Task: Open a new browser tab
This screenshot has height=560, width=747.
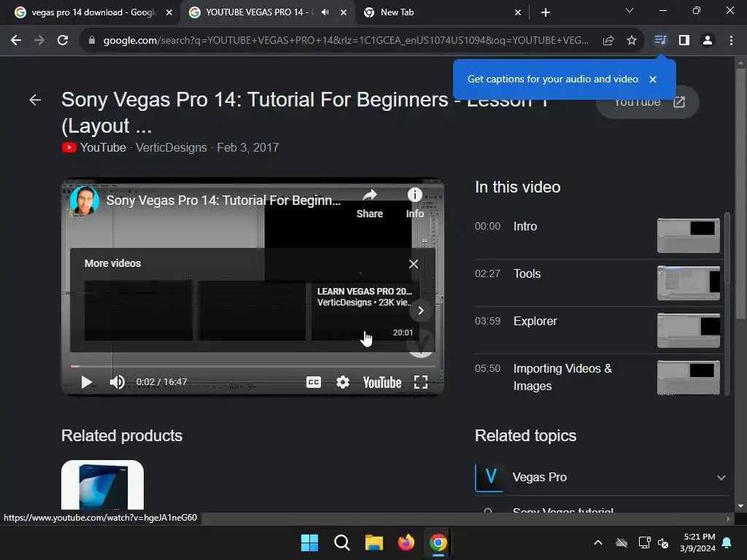Action: click(546, 12)
